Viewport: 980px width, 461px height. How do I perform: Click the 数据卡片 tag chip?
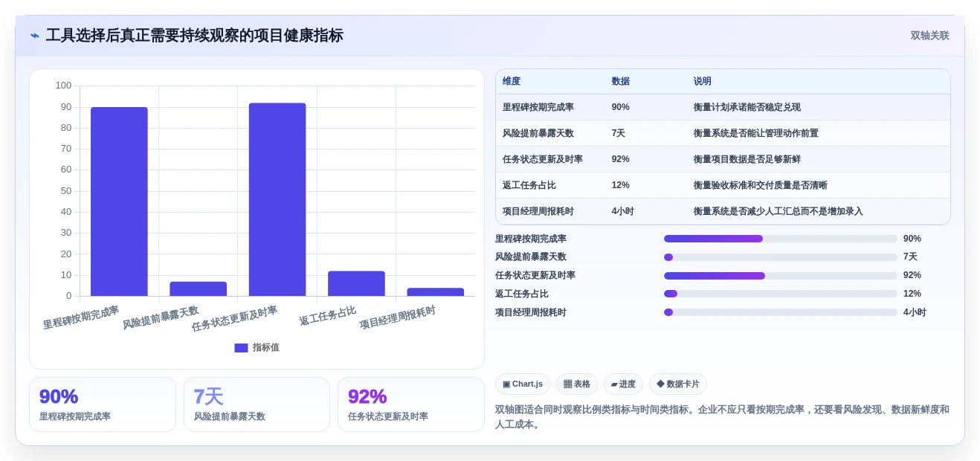pyautogui.click(x=678, y=384)
